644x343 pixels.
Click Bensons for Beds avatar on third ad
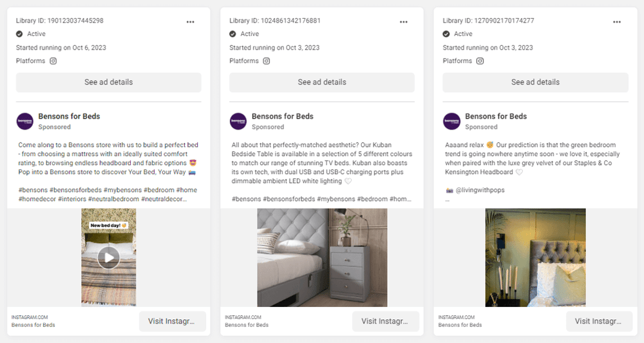tap(452, 121)
